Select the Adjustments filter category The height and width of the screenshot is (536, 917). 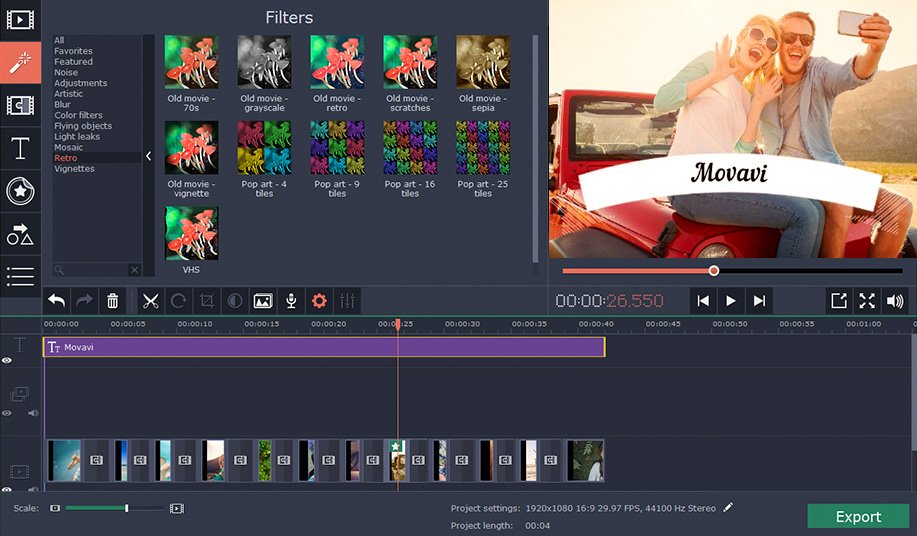pyautogui.click(x=80, y=83)
